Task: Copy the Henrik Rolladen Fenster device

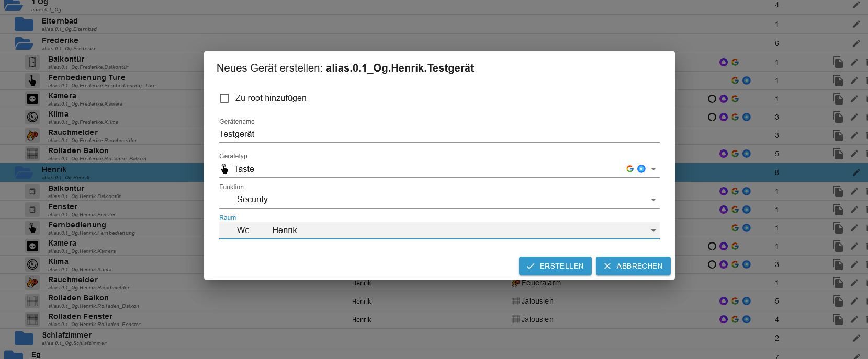Action: tap(838, 319)
